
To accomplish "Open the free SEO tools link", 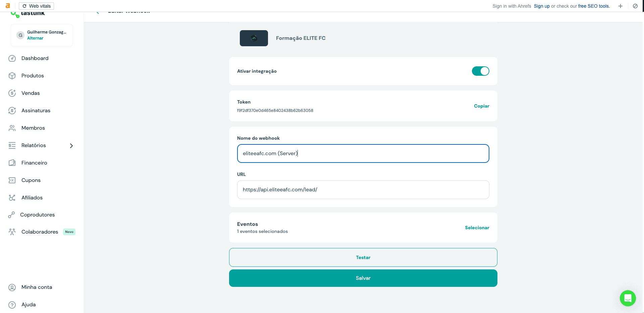I will 594,6.
